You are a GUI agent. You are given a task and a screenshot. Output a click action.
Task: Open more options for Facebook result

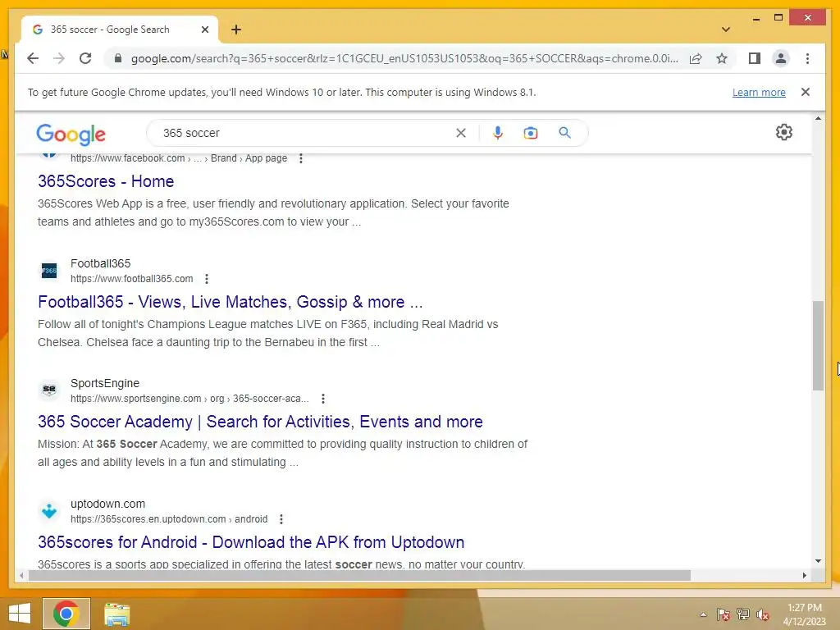(x=301, y=158)
